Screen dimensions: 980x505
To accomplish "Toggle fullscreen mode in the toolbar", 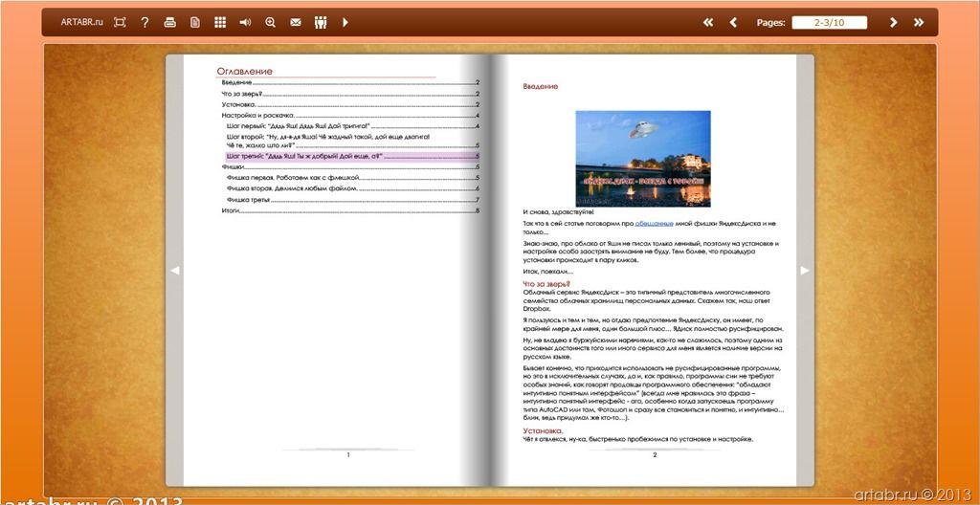I will [x=120, y=22].
